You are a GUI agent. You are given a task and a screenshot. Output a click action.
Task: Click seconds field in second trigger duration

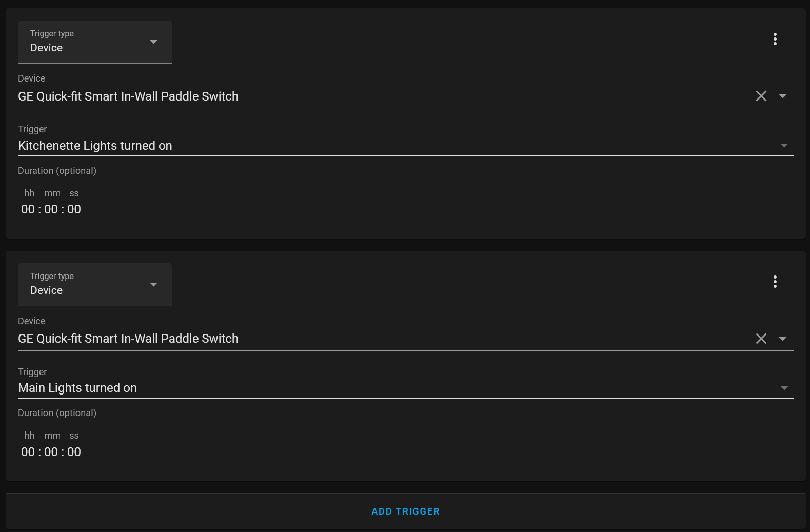point(74,452)
